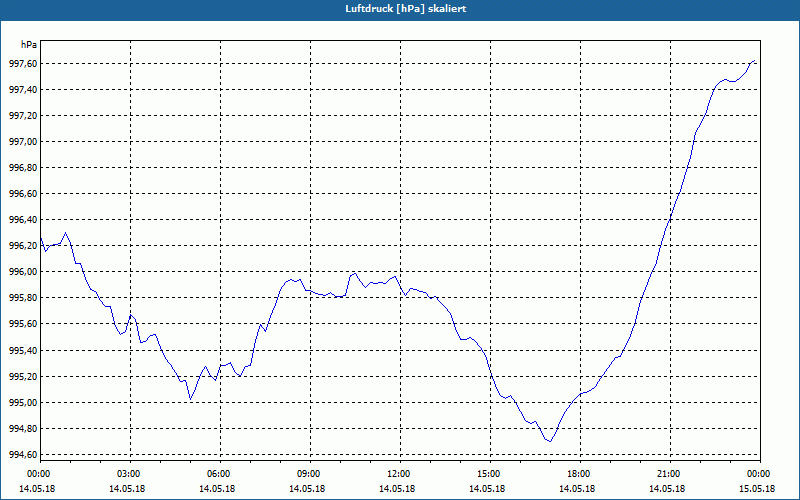The image size is (800, 500).
Task: Click the 994,60 y-axis value
Action: click(x=24, y=455)
